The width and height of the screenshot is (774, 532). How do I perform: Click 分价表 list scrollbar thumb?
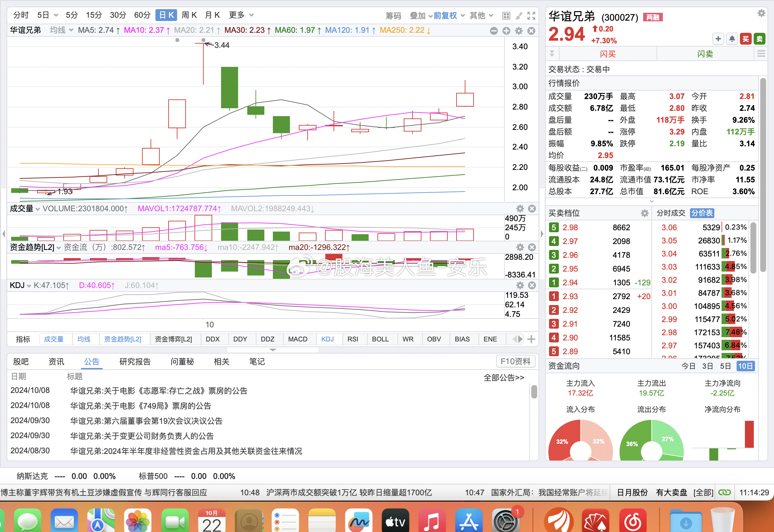point(753,248)
